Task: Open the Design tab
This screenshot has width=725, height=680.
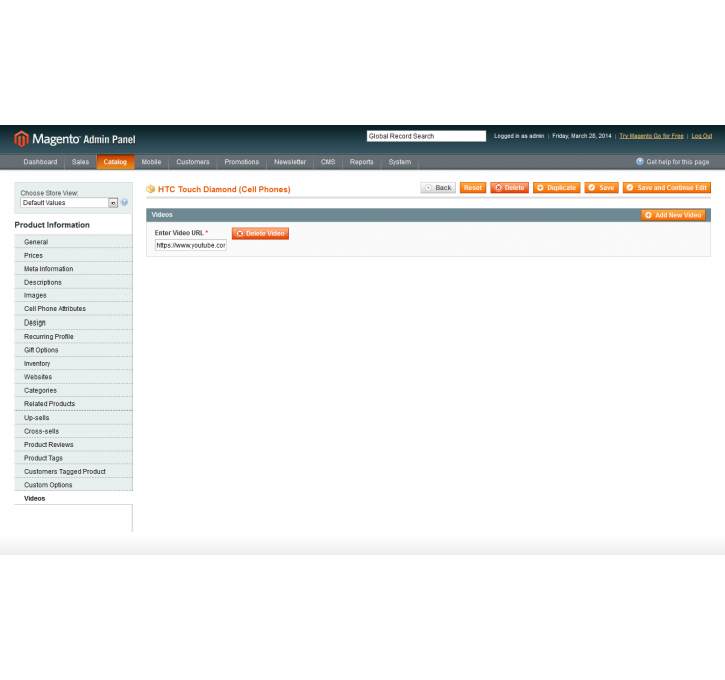Action: [74, 323]
